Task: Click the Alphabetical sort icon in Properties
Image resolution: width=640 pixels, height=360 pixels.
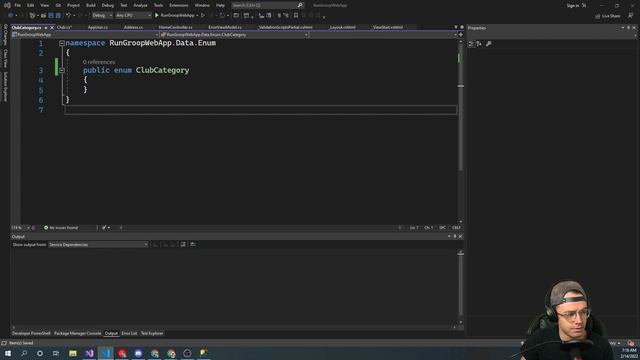Action: point(479,44)
